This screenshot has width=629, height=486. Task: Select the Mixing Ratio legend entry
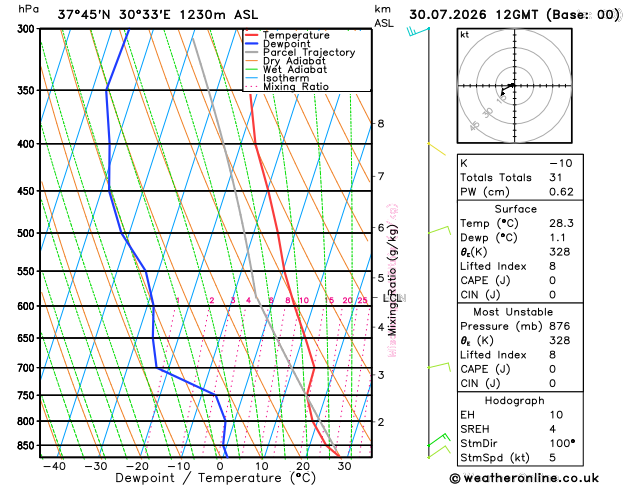coord(287,87)
